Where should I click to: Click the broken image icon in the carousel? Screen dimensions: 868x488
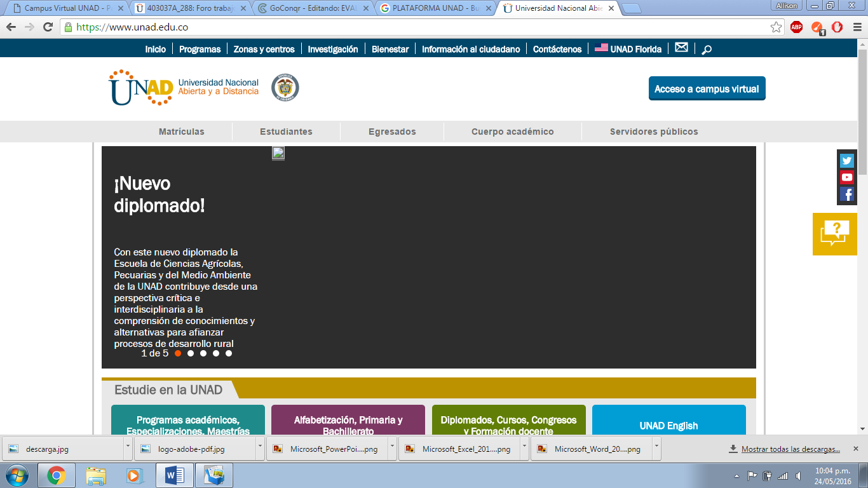click(x=278, y=153)
